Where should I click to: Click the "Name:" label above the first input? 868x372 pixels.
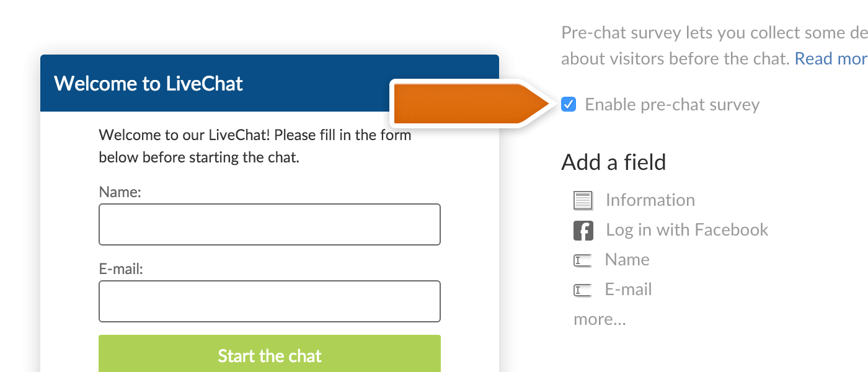click(120, 192)
